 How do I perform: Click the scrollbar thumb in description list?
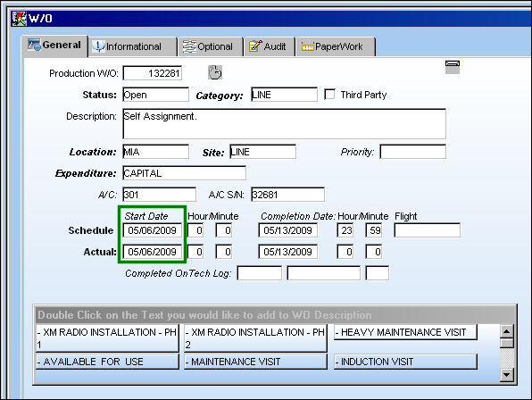point(507,344)
